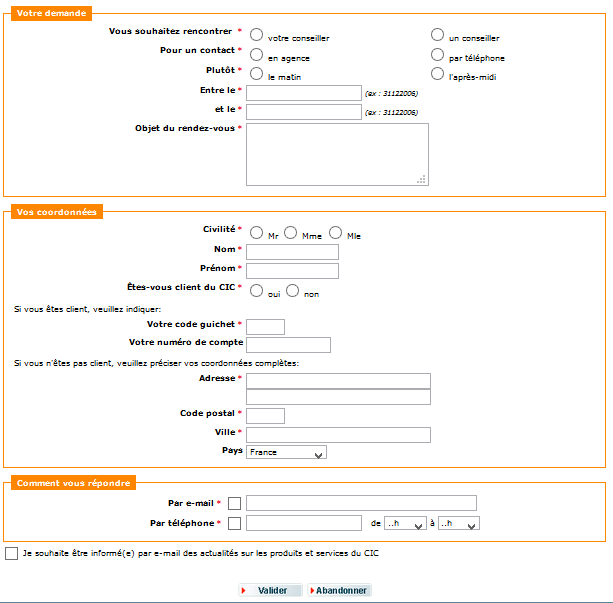The height and width of the screenshot is (603, 613).
Task: Focus the "et le" date field
Action: click(304, 112)
